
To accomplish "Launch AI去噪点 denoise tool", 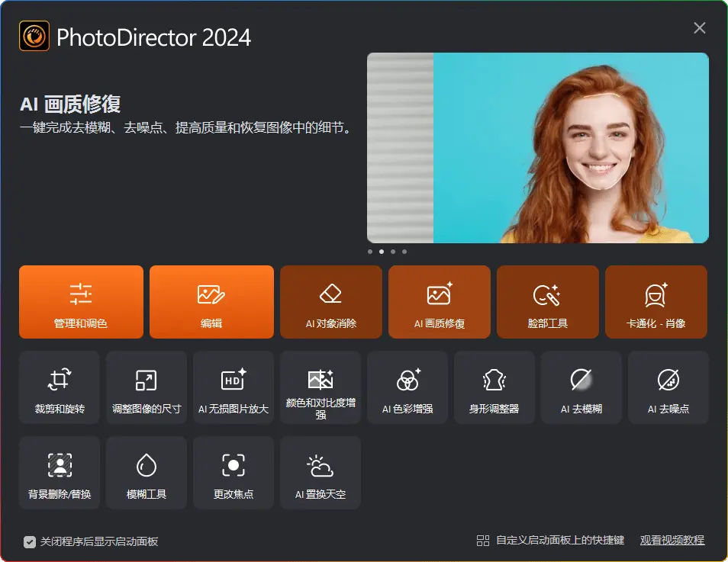I will pyautogui.click(x=668, y=387).
